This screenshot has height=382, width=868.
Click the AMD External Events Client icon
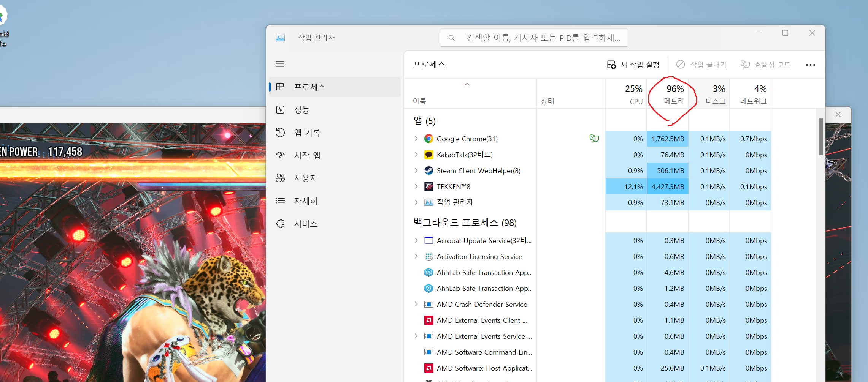pos(428,320)
